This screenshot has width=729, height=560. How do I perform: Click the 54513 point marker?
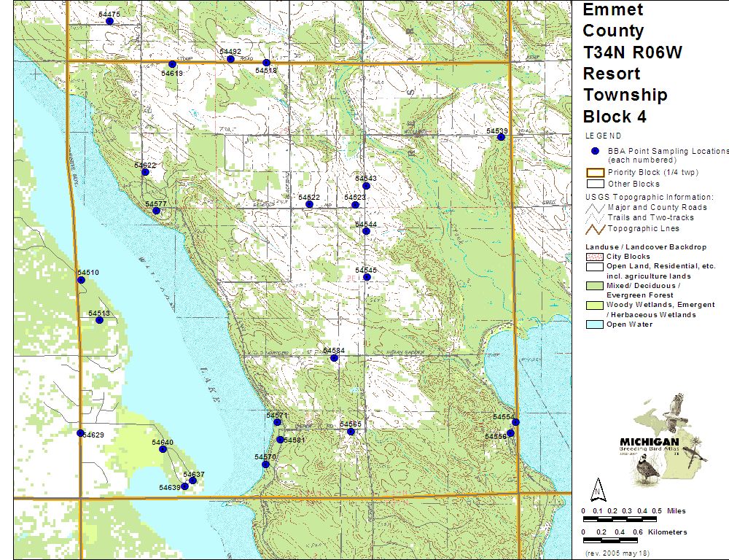click(x=100, y=320)
